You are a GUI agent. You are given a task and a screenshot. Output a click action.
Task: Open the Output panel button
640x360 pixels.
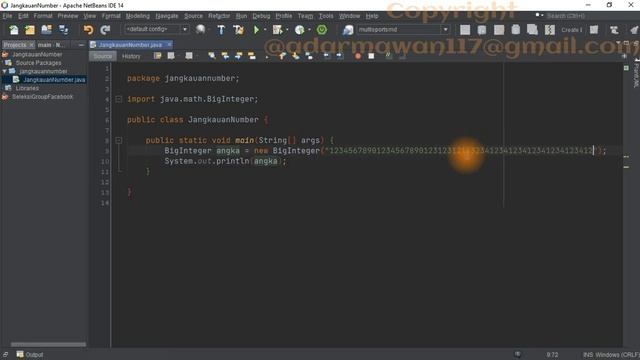point(30,355)
